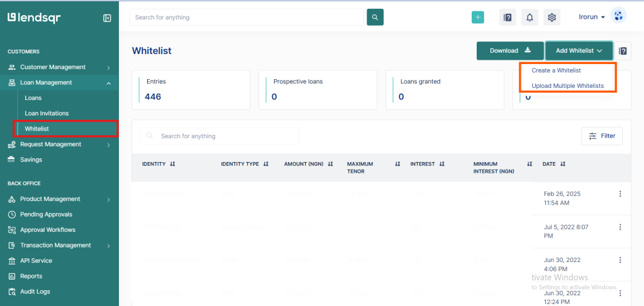Select Create a Whitelist menu option
Viewport: 644px width, 306px height.
point(556,70)
